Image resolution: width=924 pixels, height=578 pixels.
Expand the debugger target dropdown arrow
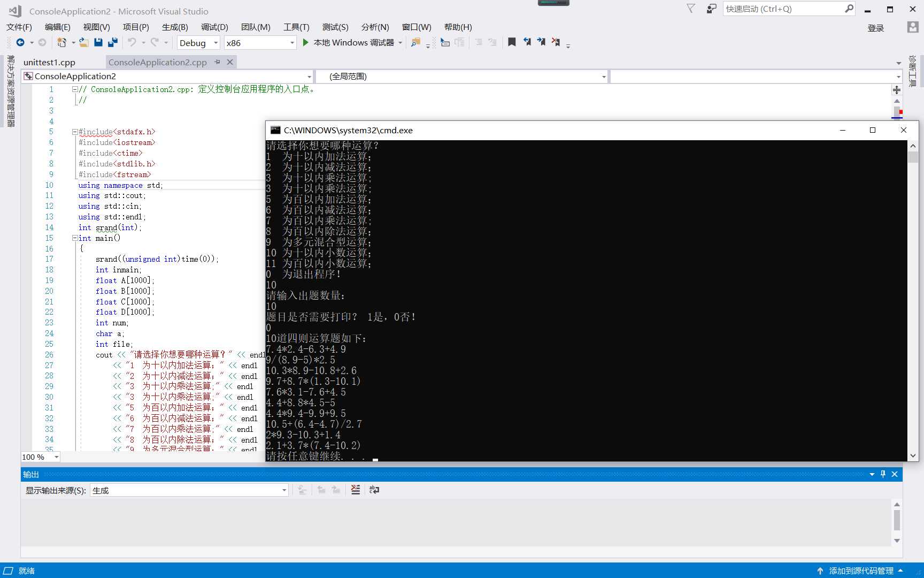[x=400, y=43]
